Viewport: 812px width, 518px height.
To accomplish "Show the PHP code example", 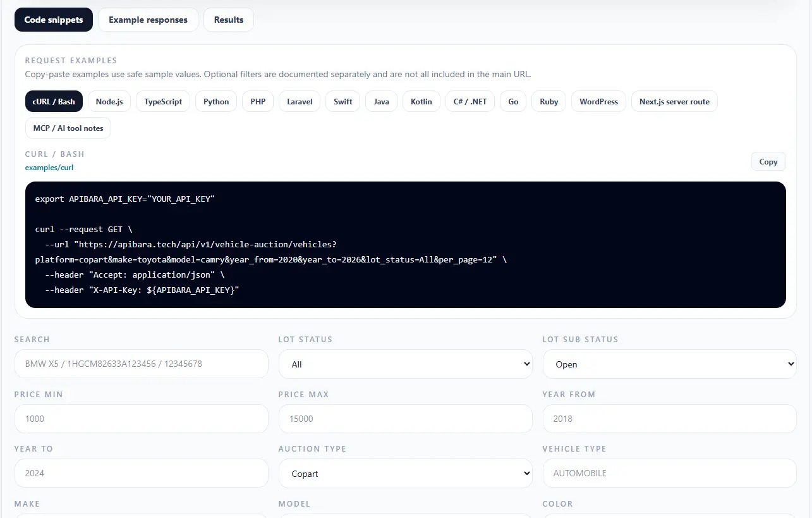I will 258,101.
